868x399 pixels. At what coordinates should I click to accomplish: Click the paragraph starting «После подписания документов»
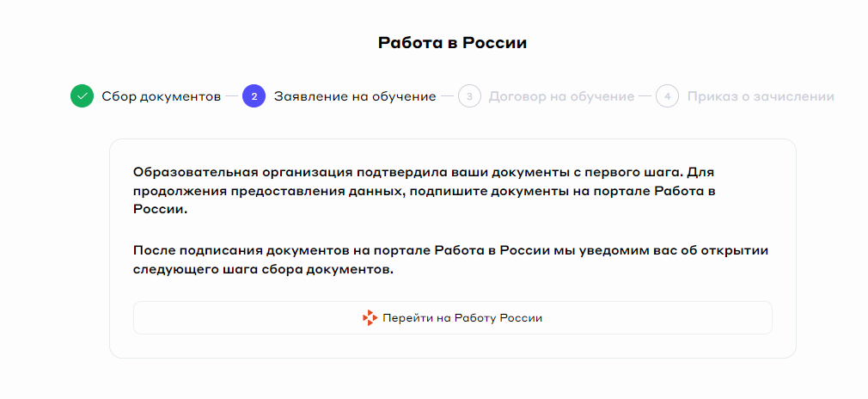pos(450,260)
